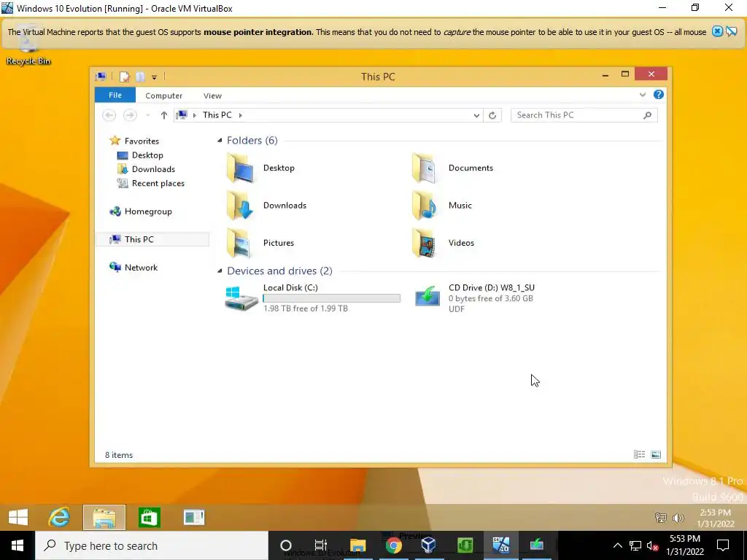This screenshot has width=747, height=560.
Task: Select the CD Drive (D:) W8_1_SU
Action: [x=474, y=297]
